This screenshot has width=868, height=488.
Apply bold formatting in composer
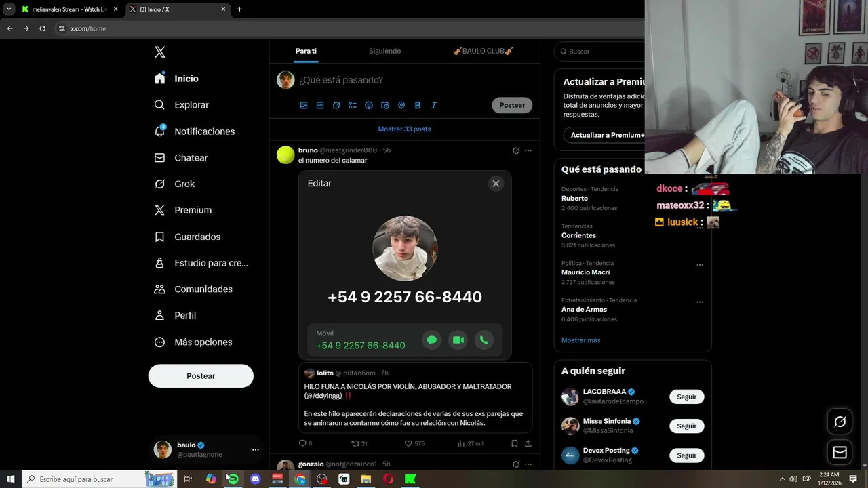point(418,106)
